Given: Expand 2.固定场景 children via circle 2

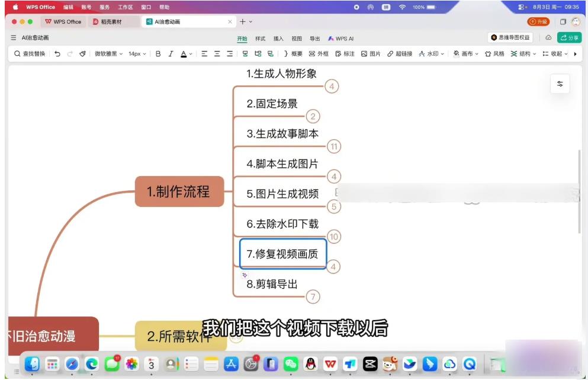Looking at the screenshot, I should coord(313,116).
